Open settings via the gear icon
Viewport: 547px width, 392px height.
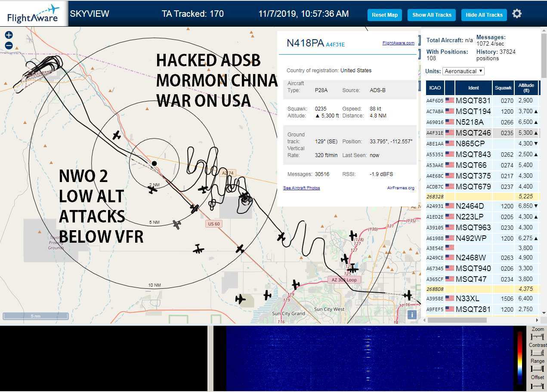517,14
